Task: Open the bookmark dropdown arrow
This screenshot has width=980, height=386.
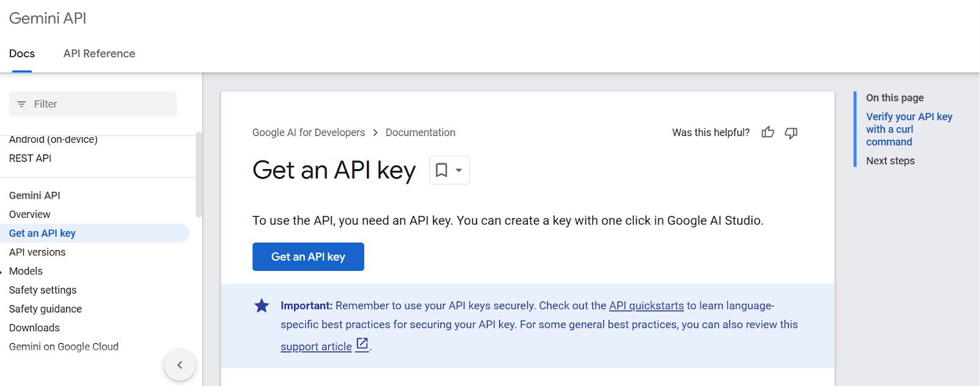Action: pyautogui.click(x=459, y=170)
